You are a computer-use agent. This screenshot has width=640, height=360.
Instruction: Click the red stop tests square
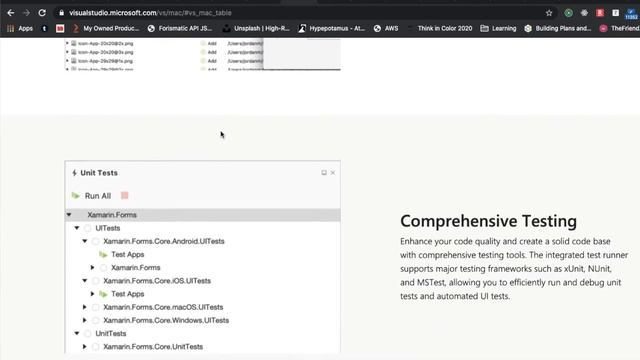coord(124,196)
